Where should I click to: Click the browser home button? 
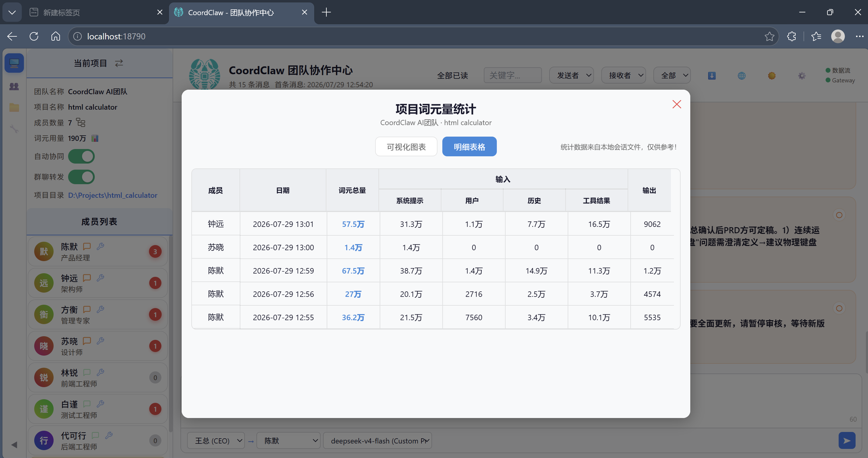(x=56, y=36)
